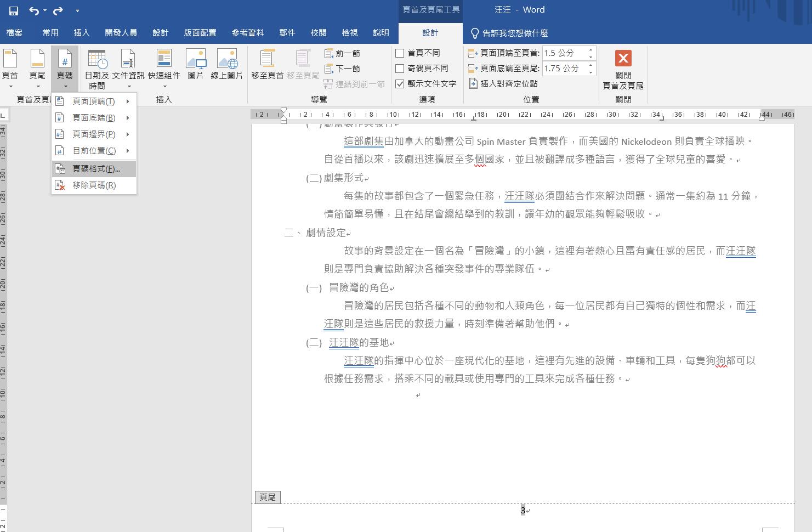Expand 頁面底端(B) submenu
This screenshot has width=812, height=532.
[94, 118]
